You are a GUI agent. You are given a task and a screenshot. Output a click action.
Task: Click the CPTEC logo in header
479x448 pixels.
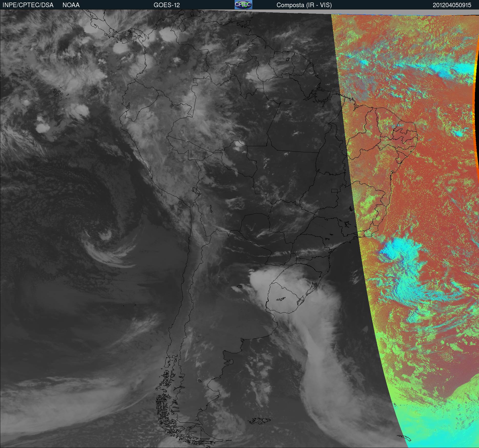[243, 5]
